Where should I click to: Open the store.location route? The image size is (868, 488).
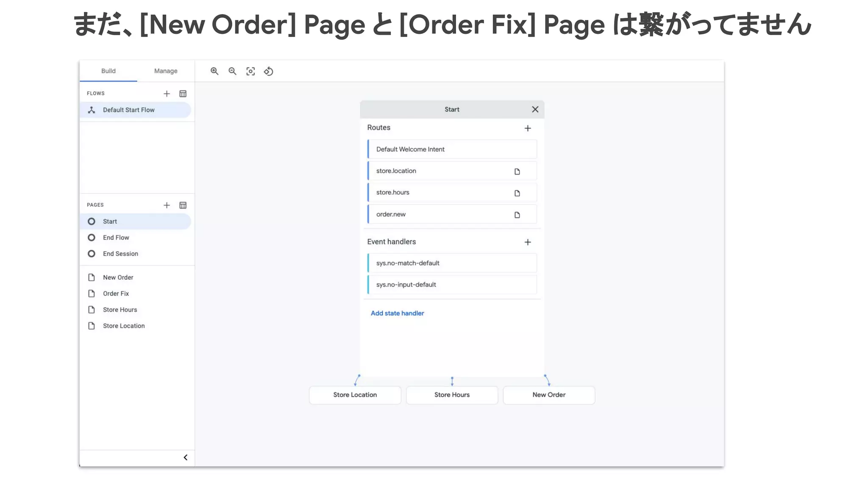tap(452, 171)
